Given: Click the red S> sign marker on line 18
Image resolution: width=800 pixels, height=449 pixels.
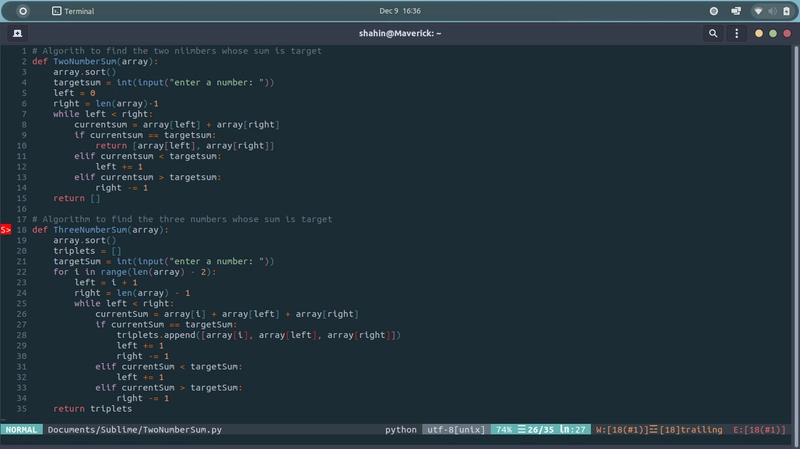Looking at the screenshot, I should [6, 229].
